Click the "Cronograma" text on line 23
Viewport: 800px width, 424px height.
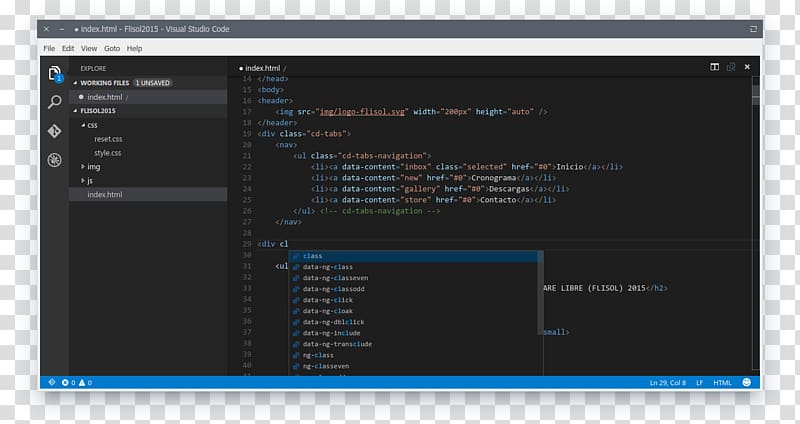(493, 178)
